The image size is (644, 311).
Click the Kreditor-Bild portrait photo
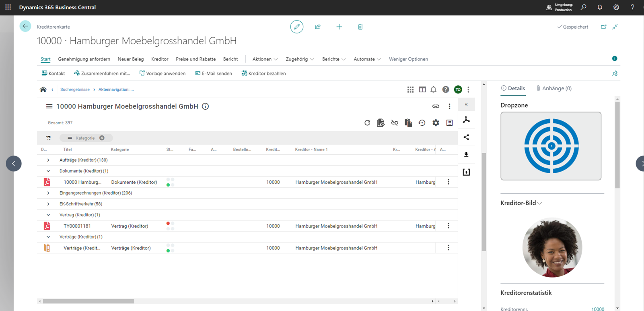click(x=552, y=247)
